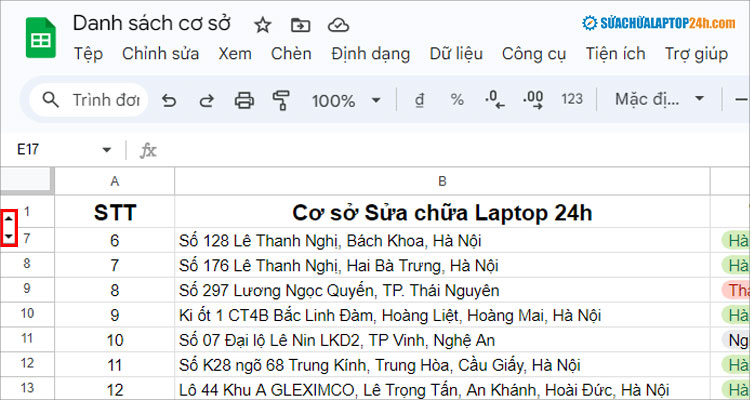Click the document title Danh sách cơ sở
Image resolution: width=750 pixels, height=400 pixels.
[x=152, y=23]
